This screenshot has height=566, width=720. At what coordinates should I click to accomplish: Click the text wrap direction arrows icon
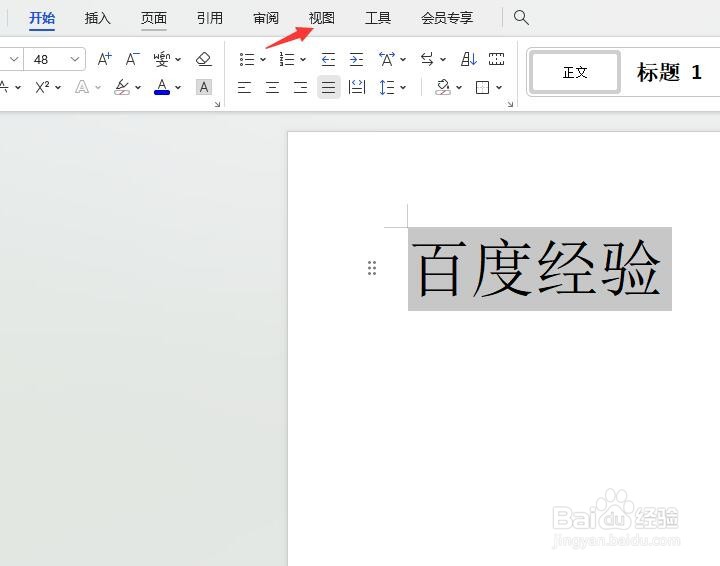click(x=427, y=59)
